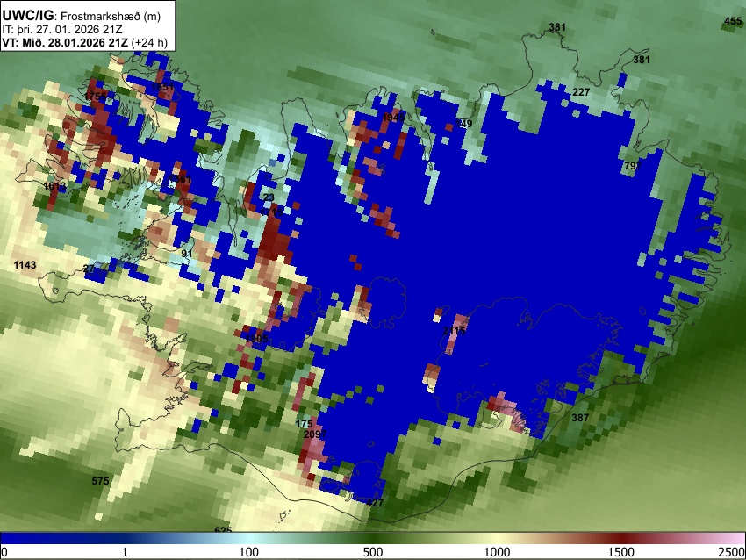Click the 149 value label

464,124
